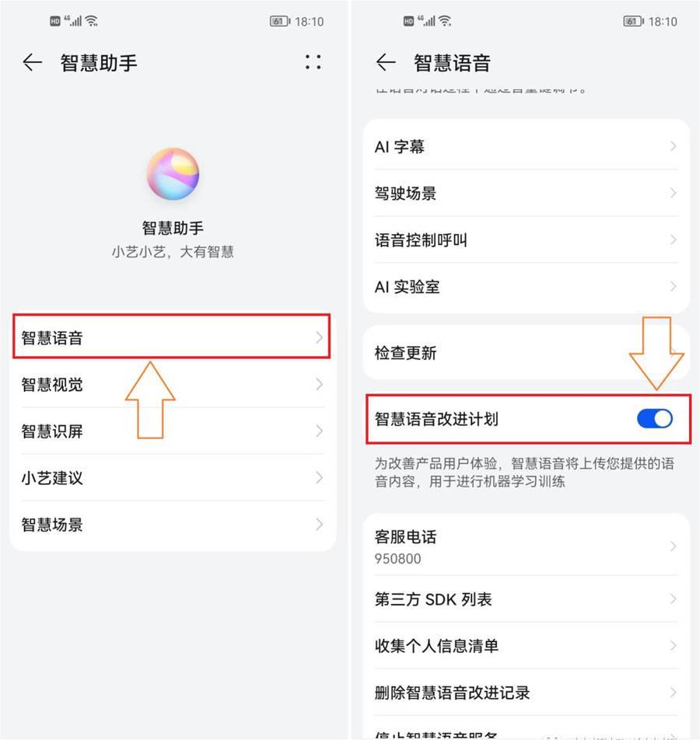Tap the colorful 智慧助手 orb icon
The height and width of the screenshot is (740, 700).
173,173
